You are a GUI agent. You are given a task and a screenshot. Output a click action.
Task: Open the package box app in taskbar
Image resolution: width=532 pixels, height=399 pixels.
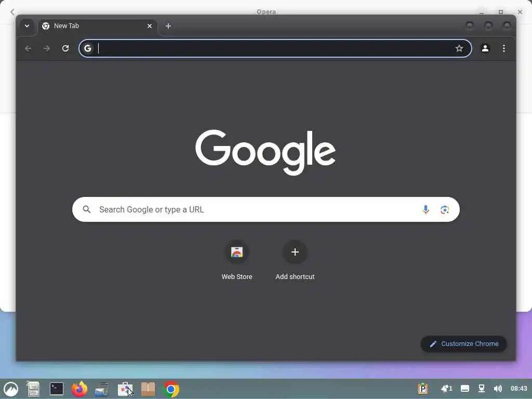click(x=148, y=389)
